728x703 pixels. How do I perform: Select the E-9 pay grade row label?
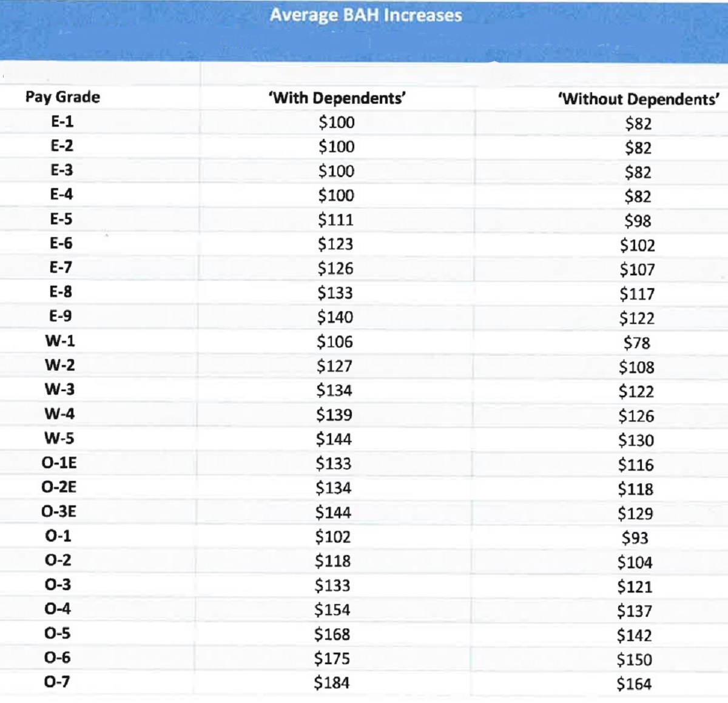[61, 316]
